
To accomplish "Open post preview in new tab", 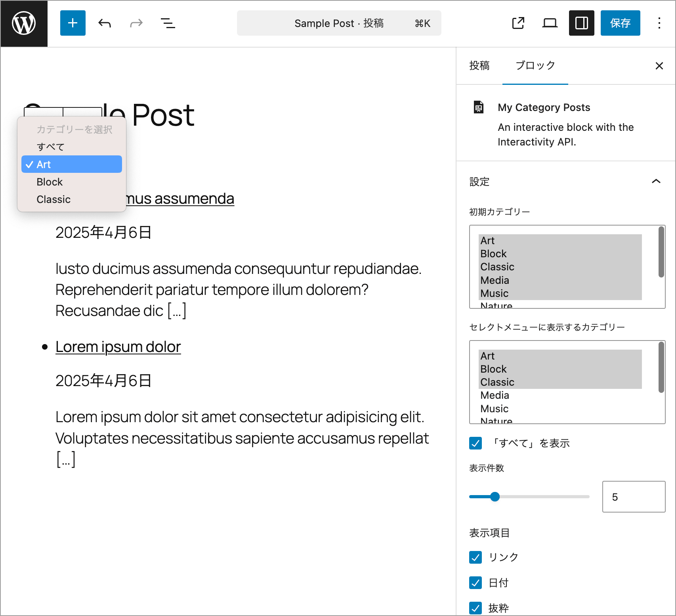I will click(518, 23).
